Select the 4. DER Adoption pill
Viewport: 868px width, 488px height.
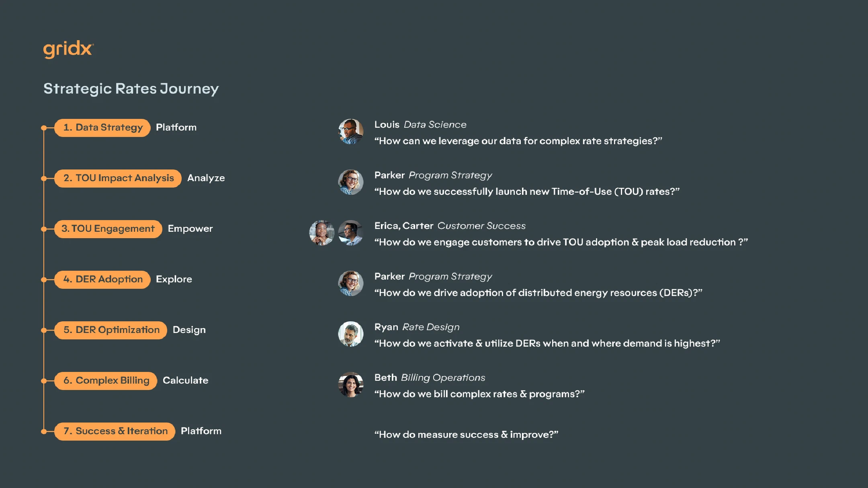102,280
